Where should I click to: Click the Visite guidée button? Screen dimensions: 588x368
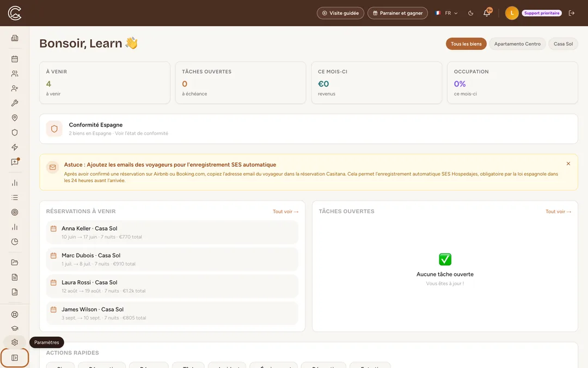coord(340,13)
